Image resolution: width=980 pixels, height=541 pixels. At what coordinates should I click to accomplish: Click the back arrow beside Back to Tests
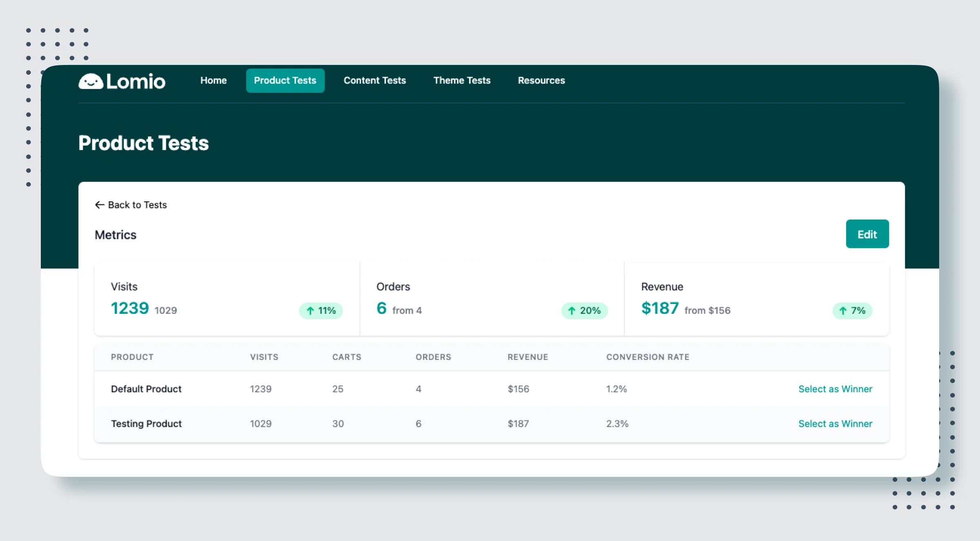[100, 205]
